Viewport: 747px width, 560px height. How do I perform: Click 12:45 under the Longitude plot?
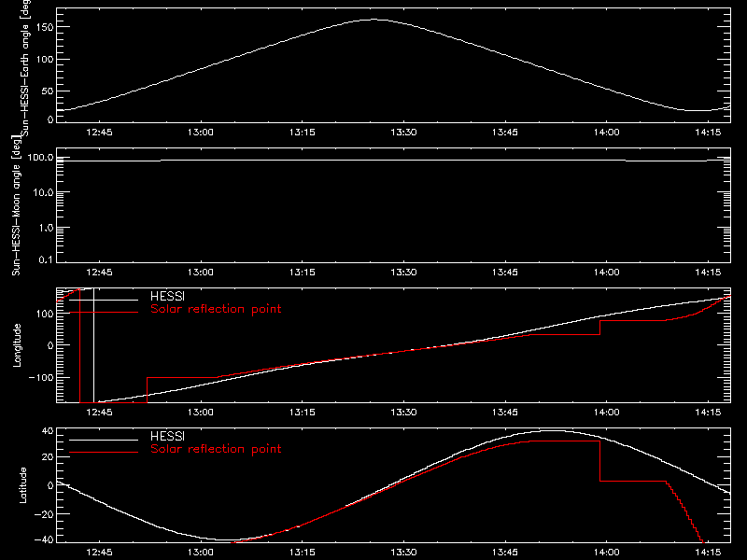(x=99, y=413)
